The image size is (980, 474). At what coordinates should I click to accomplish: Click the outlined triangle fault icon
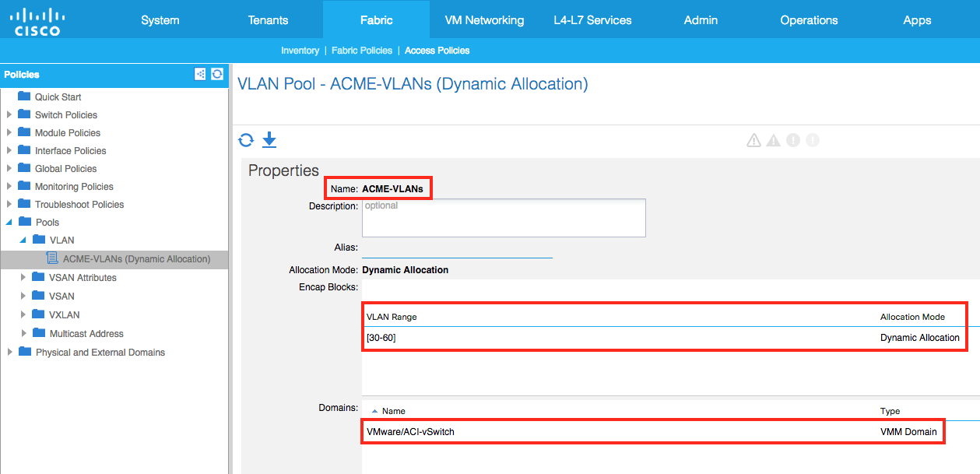[x=753, y=140]
